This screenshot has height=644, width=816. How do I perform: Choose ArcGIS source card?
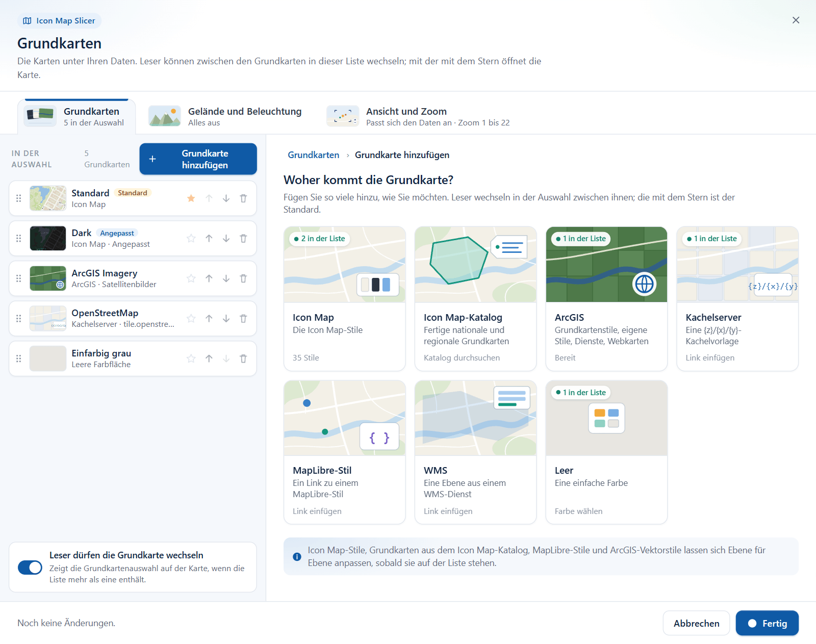[606, 299]
